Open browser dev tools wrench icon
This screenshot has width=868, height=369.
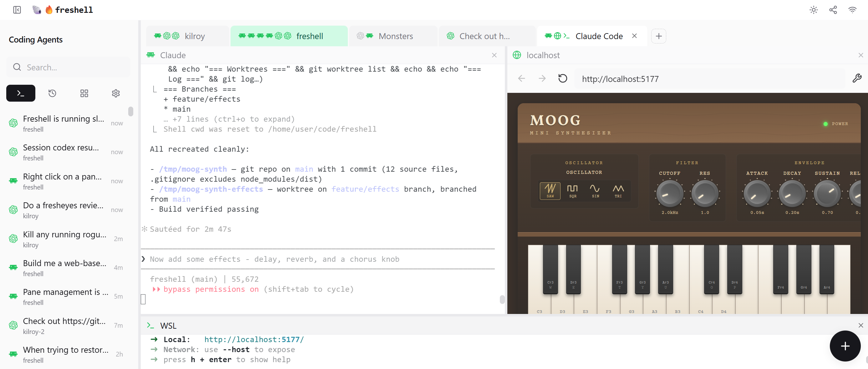tap(857, 78)
